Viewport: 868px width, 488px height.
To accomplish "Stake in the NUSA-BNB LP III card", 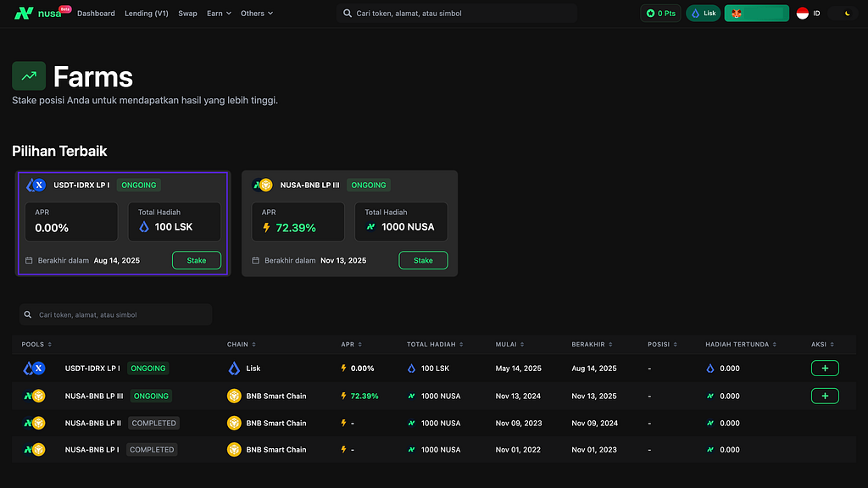I will [x=423, y=260].
